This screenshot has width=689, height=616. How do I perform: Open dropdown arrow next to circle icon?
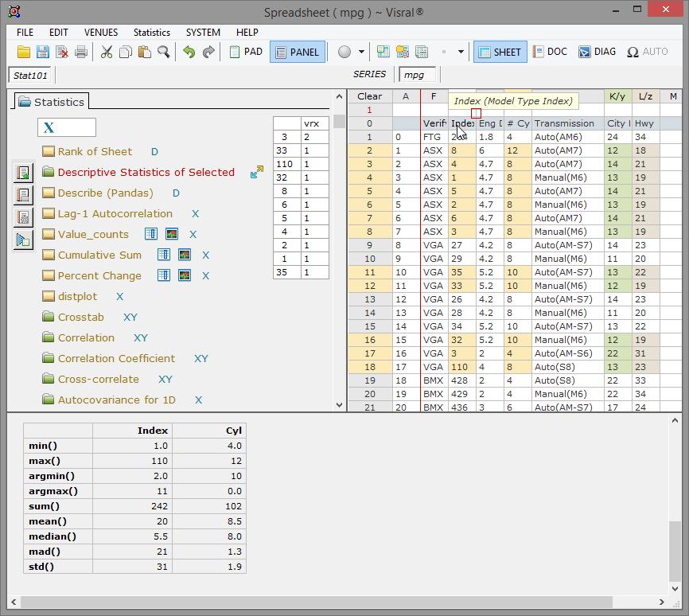point(361,53)
